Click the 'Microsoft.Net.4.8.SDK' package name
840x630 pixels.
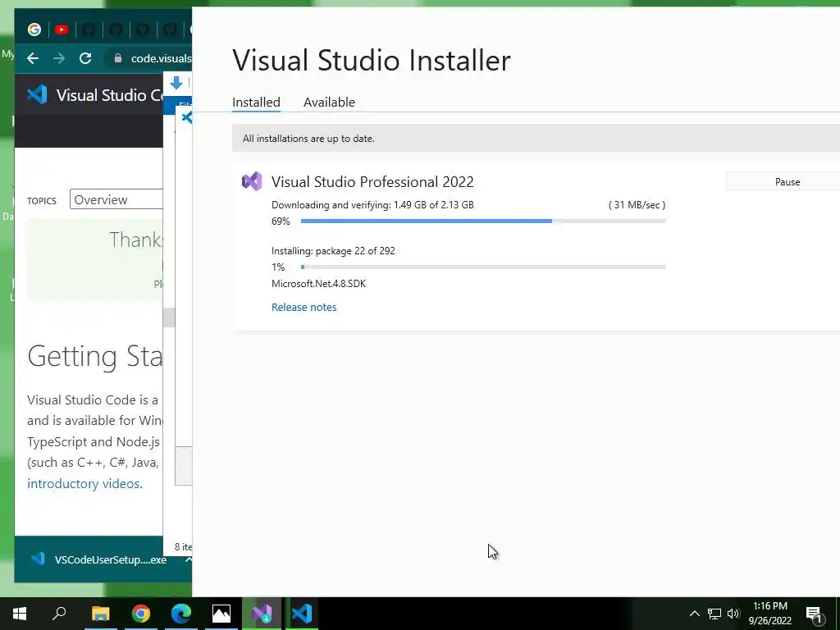318,283
